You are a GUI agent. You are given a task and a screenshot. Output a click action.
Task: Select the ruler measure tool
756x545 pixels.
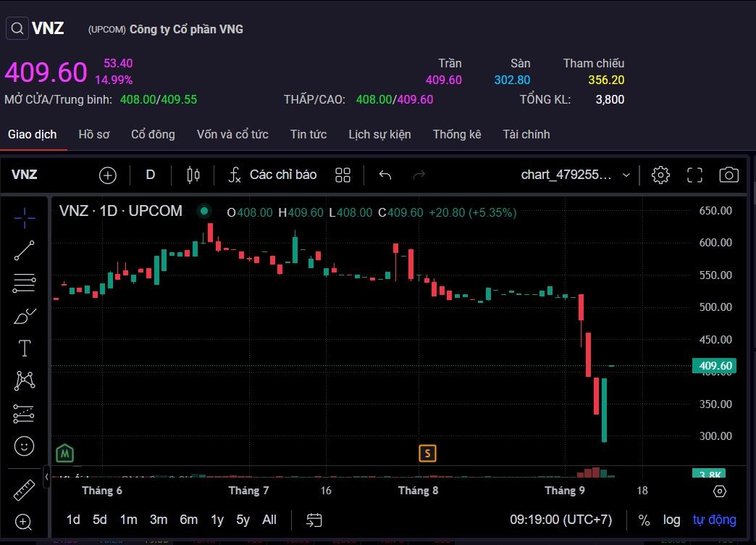click(x=24, y=491)
